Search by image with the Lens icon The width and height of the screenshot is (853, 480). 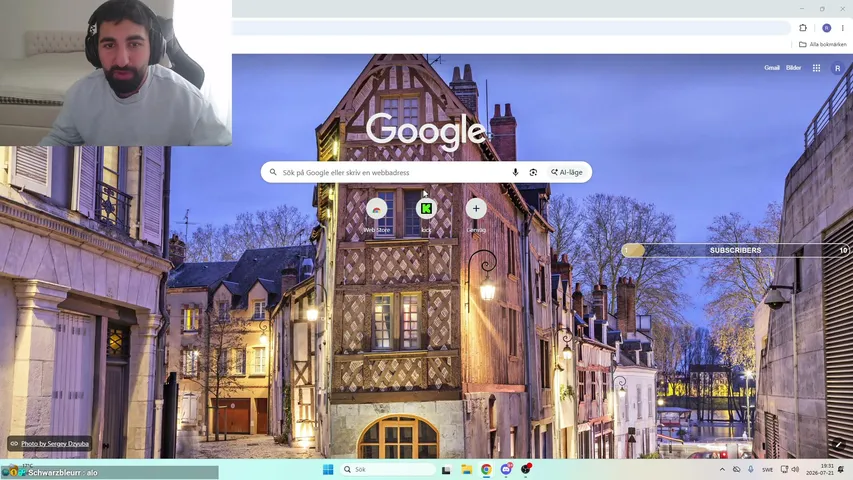pos(533,172)
